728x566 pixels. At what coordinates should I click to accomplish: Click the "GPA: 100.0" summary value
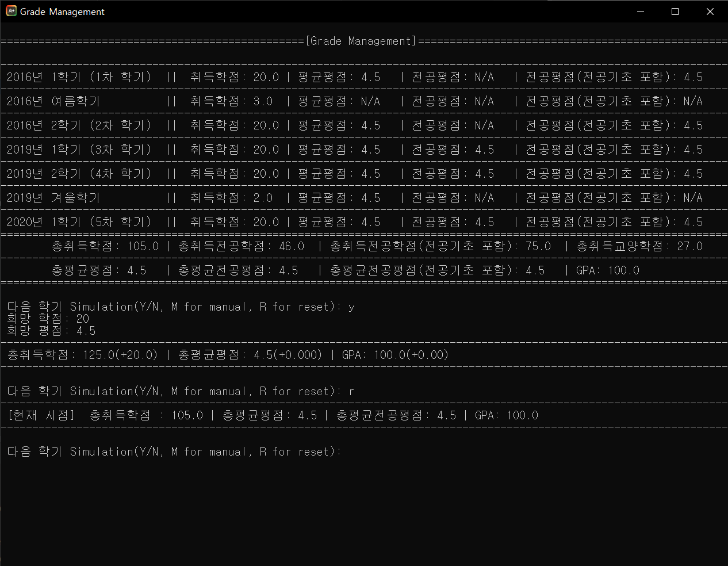[607, 270]
